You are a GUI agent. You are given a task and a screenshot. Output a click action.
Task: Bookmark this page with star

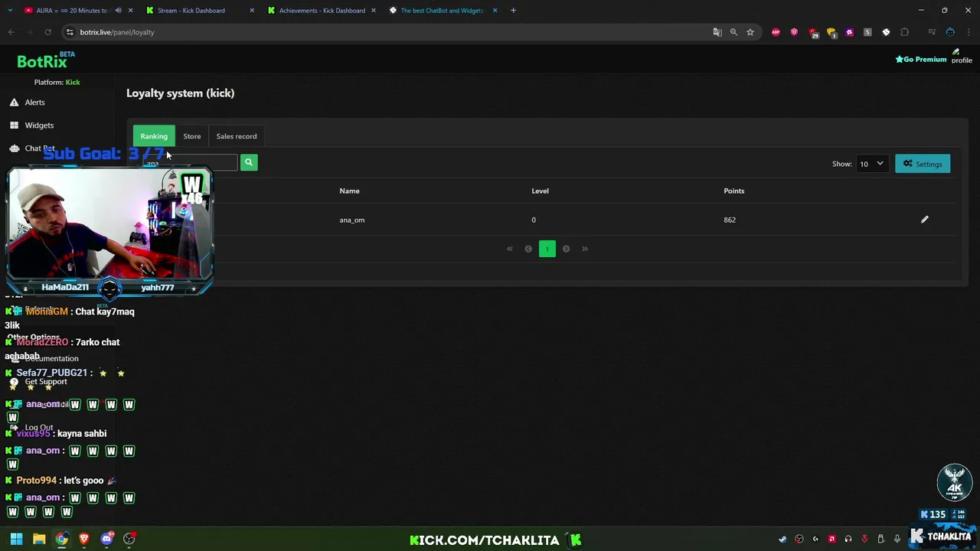point(750,32)
